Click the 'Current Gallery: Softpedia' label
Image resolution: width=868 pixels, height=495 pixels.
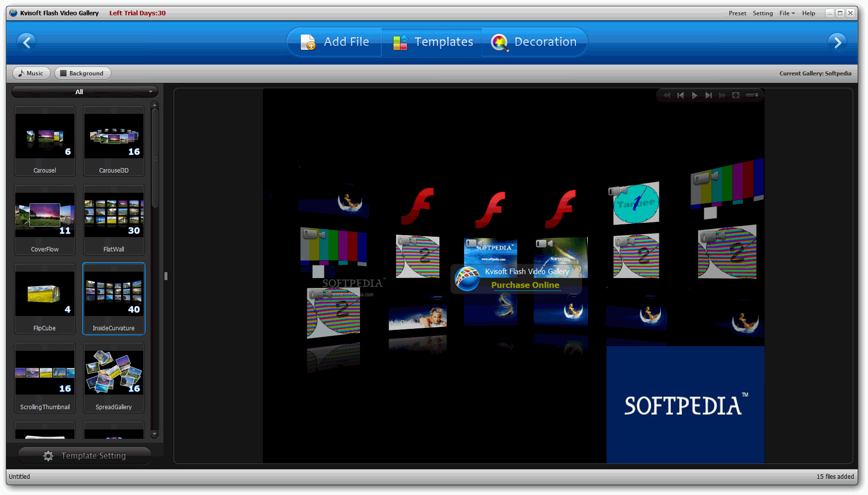point(815,73)
